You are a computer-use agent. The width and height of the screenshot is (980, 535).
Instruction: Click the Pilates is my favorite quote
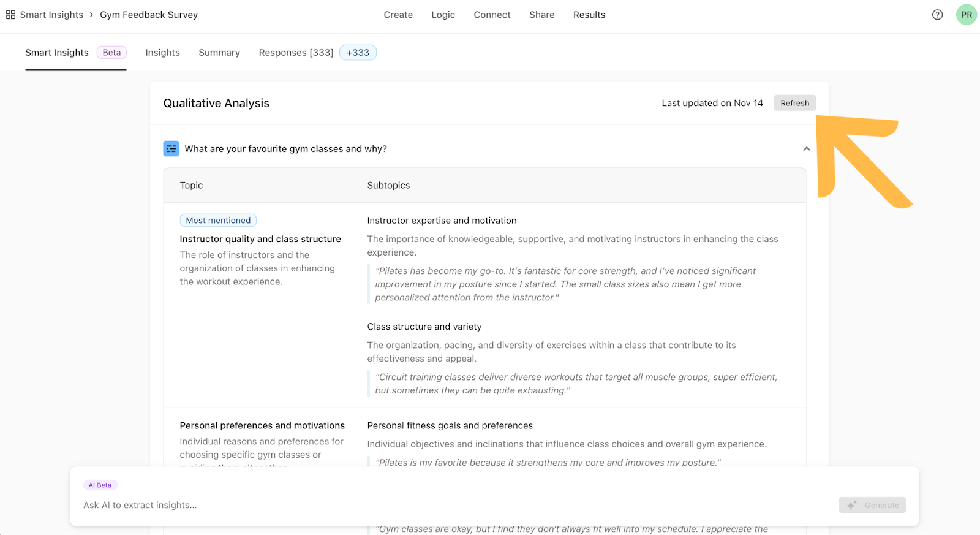pyautogui.click(x=548, y=463)
